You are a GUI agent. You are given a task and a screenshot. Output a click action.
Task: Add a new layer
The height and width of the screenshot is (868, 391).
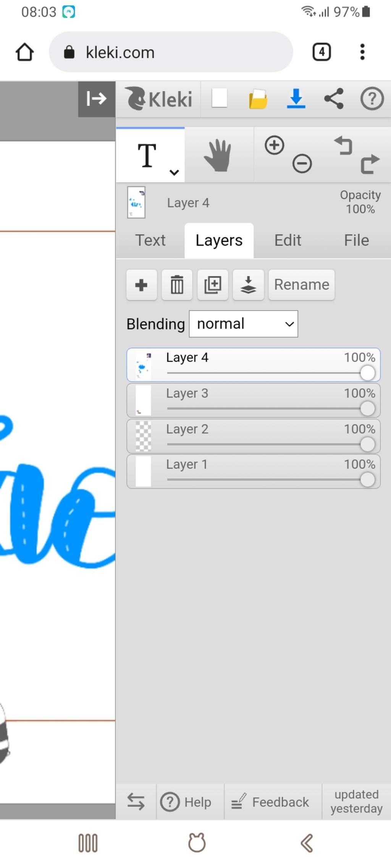(x=141, y=285)
